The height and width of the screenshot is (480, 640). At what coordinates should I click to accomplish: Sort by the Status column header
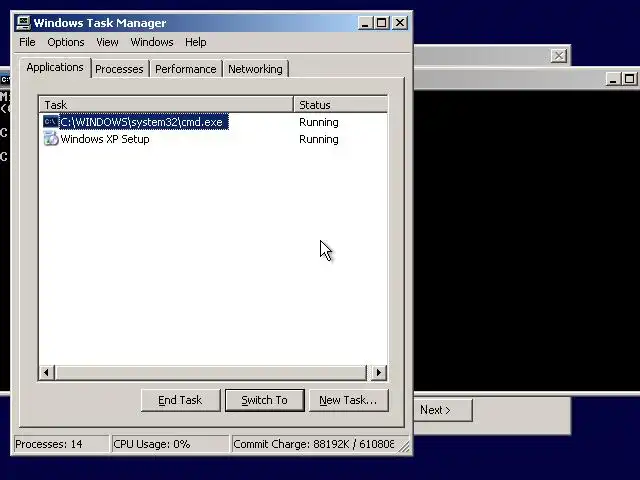pyautogui.click(x=340, y=105)
